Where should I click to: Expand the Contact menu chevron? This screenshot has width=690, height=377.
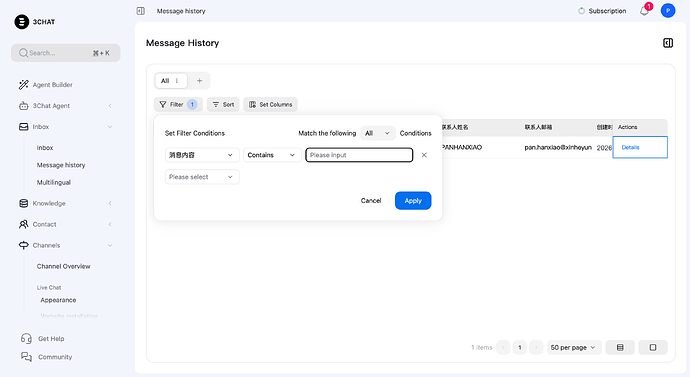110,224
